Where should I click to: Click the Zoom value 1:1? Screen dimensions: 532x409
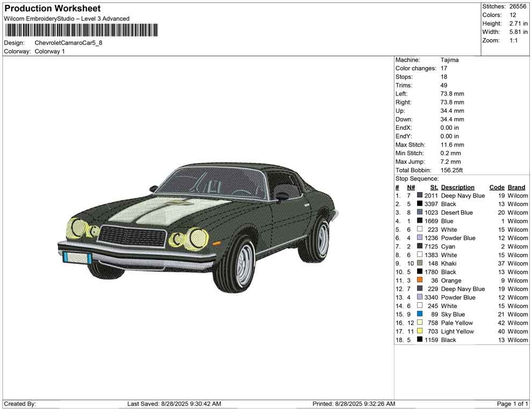coord(513,40)
